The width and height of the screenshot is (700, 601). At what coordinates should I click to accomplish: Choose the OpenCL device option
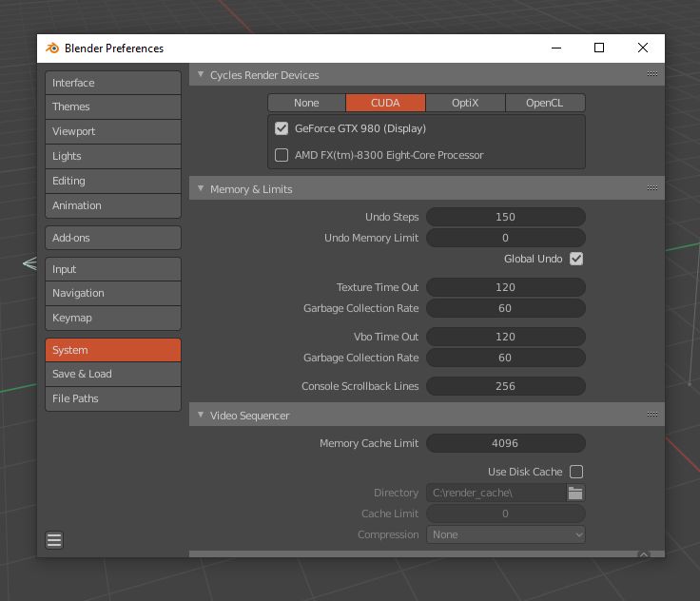(544, 103)
